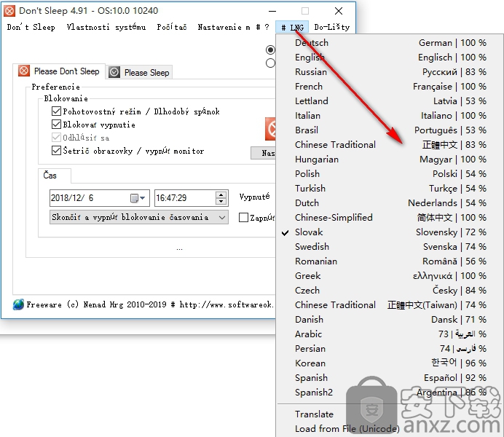Select Russian language
This screenshot has width=504, height=437.
[x=390, y=71]
